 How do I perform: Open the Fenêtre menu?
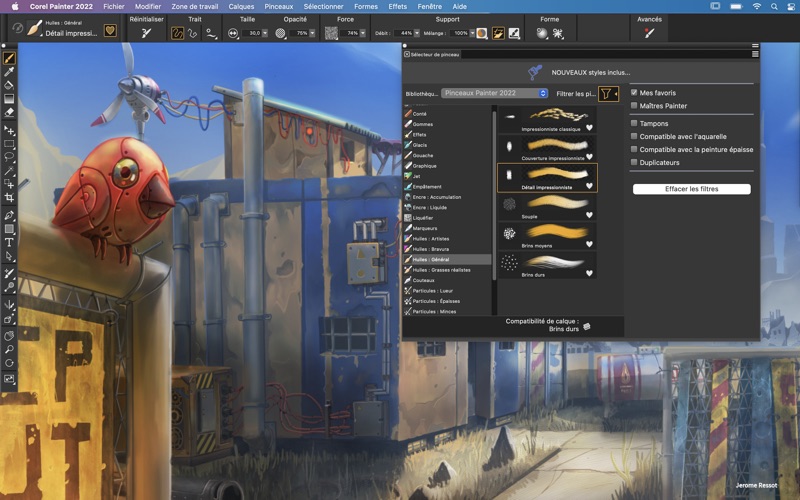click(x=430, y=7)
